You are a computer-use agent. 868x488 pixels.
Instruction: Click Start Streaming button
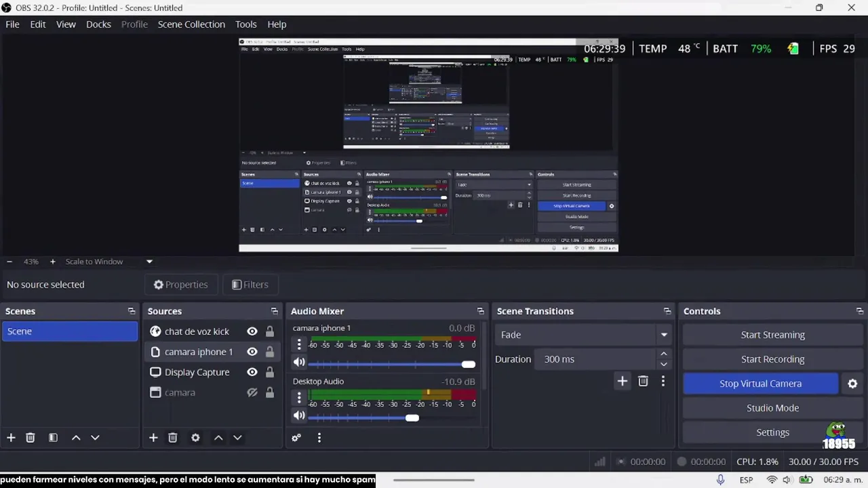(x=772, y=335)
